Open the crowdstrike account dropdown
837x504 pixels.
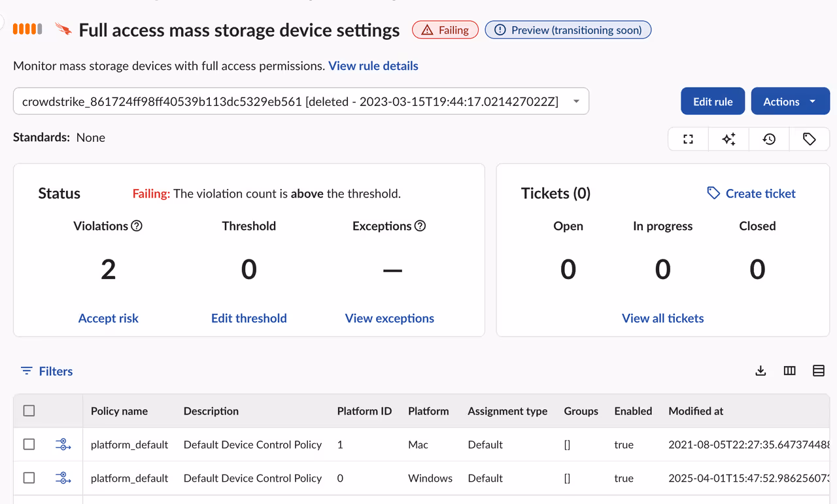click(x=301, y=101)
